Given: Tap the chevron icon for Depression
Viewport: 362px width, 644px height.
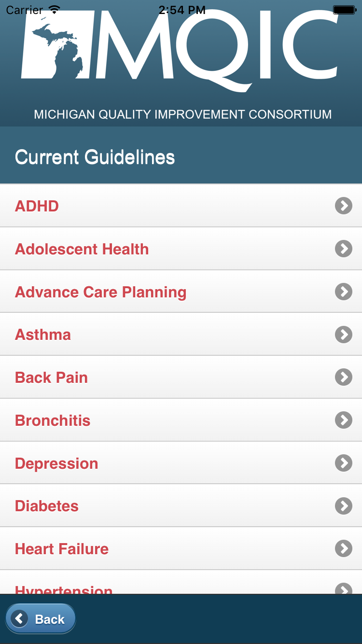Looking at the screenshot, I should (343, 463).
